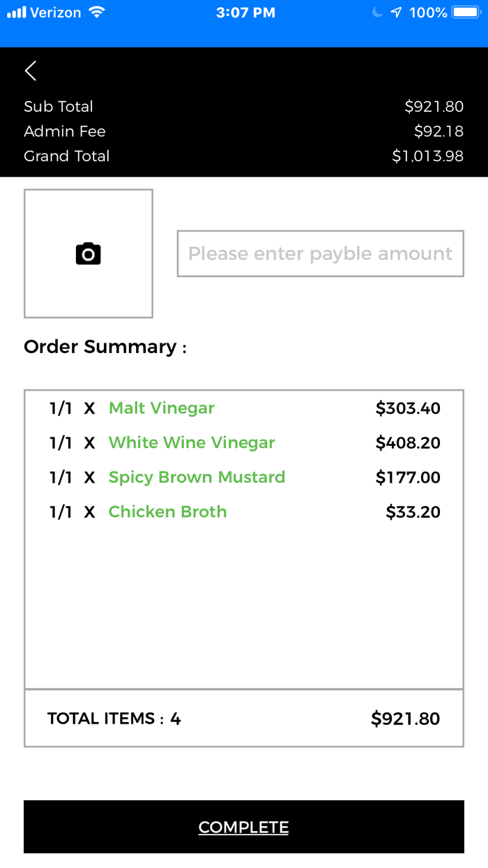
Task: Tap the Admin Fee row label
Action: click(x=65, y=131)
